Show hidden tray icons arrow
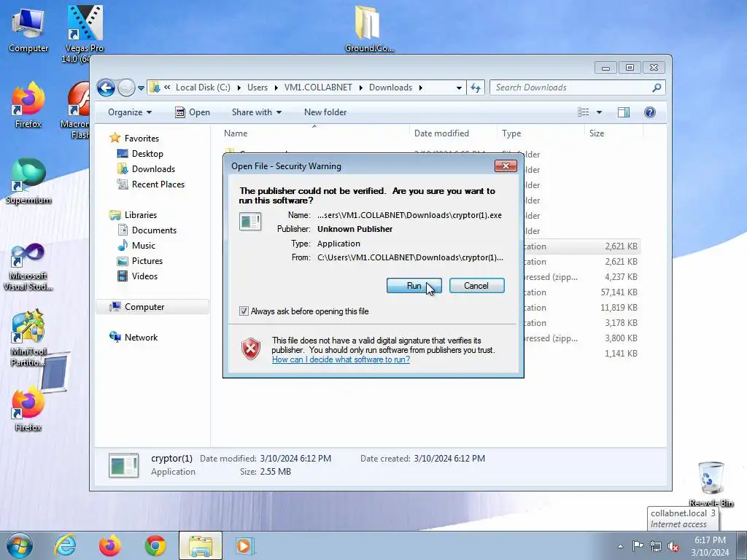Screen dimensions: 747x560 (x=620, y=546)
